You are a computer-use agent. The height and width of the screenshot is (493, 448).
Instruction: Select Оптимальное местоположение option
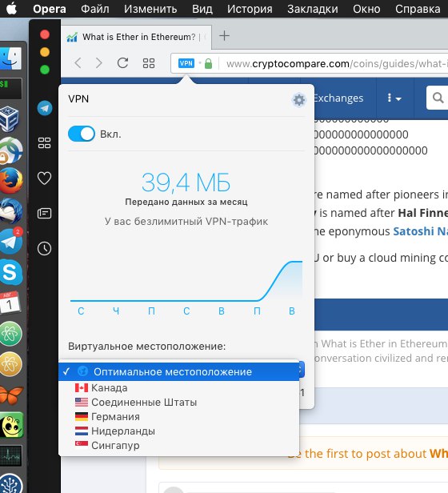pyautogui.click(x=178, y=371)
